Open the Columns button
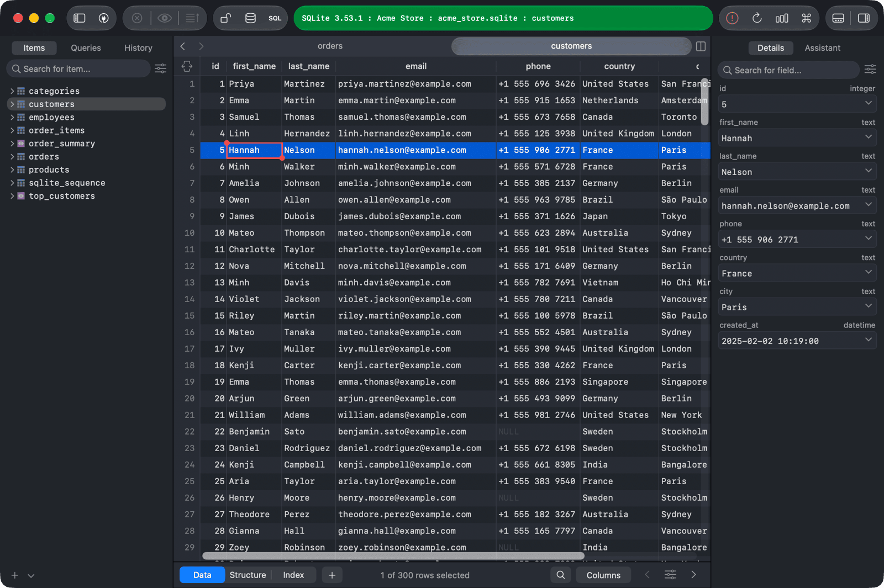This screenshot has width=884, height=588. pyautogui.click(x=603, y=575)
